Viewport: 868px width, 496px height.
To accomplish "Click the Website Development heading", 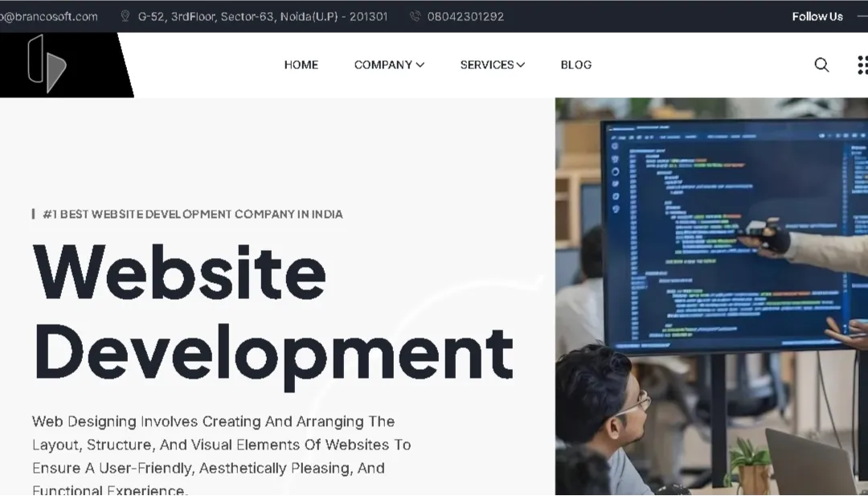I will (272, 312).
